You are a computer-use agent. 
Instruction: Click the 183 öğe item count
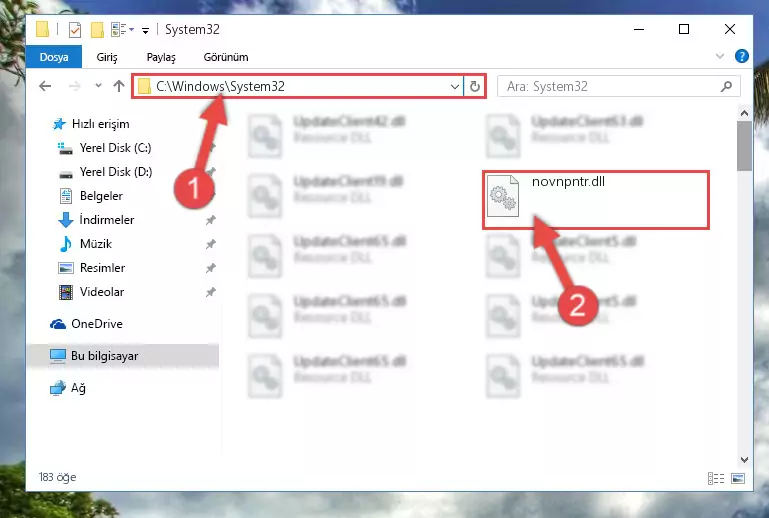pos(57,477)
